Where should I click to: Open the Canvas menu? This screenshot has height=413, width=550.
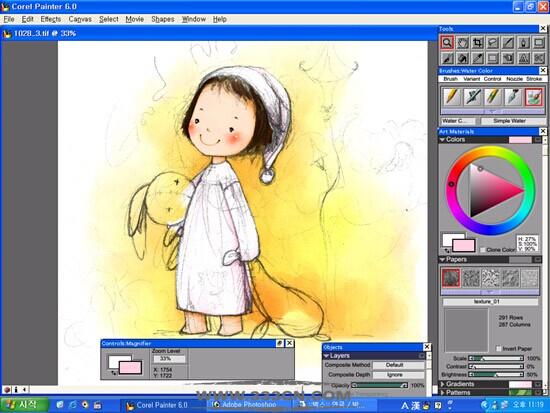80,19
